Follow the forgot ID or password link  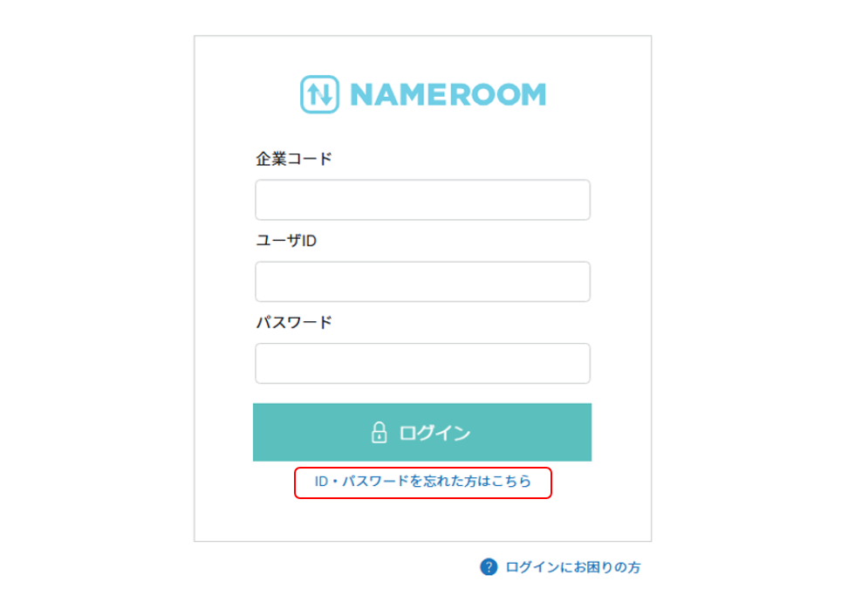[x=423, y=481]
